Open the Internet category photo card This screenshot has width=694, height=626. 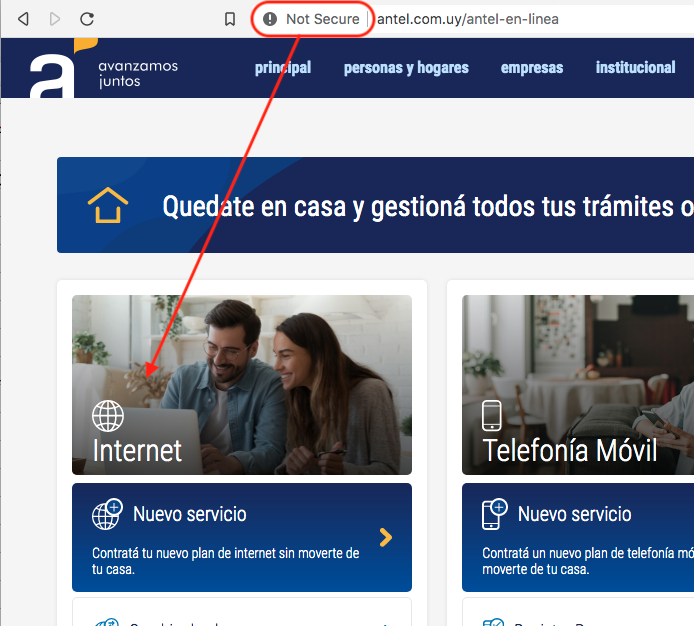242,385
